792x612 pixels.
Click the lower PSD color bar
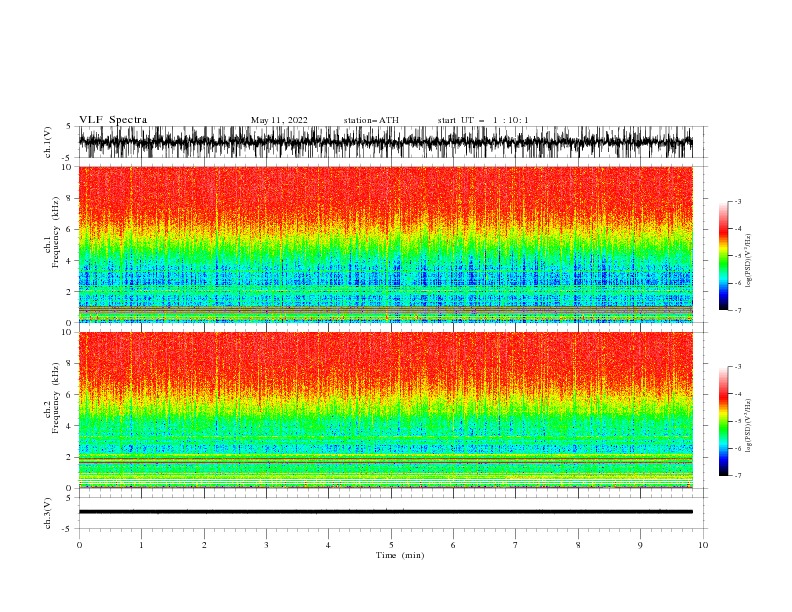pyautogui.click(x=724, y=421)
